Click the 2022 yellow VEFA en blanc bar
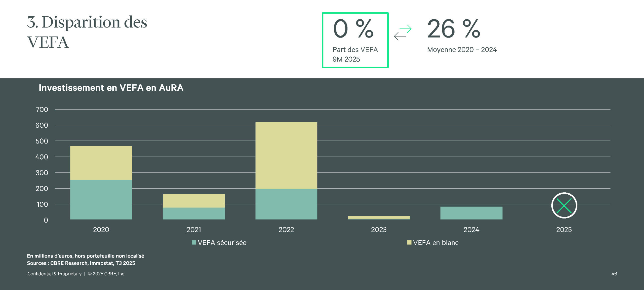644x290 pixels. click(x=286, y=155)
